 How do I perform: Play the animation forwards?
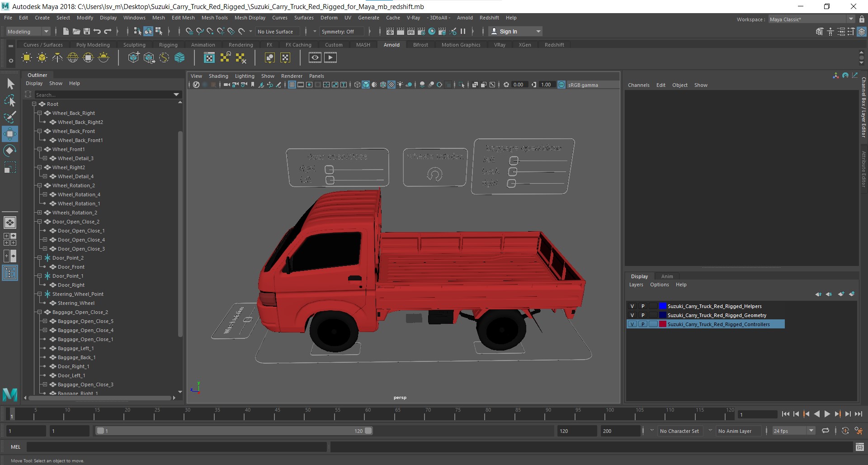(x=827, y=414)
